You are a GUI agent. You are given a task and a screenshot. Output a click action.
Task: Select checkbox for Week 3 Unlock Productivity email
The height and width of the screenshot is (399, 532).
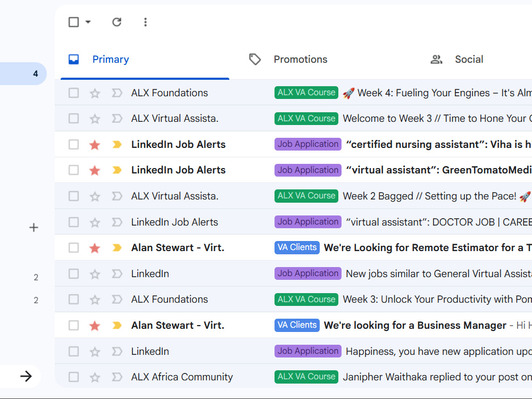(73, 299)
